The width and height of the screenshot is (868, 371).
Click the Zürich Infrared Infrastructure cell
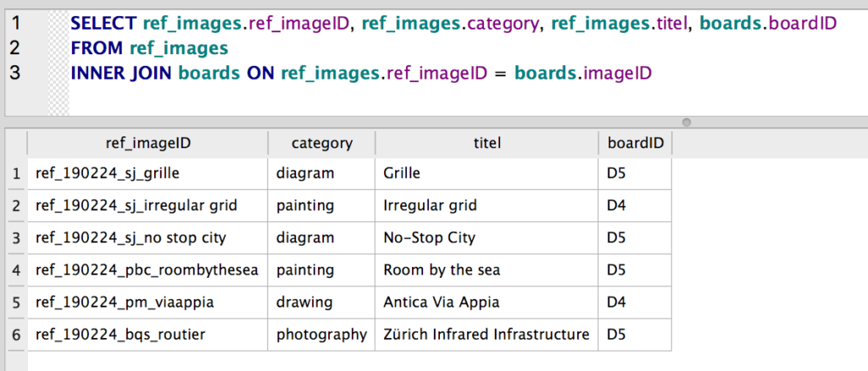click(487, 335)
